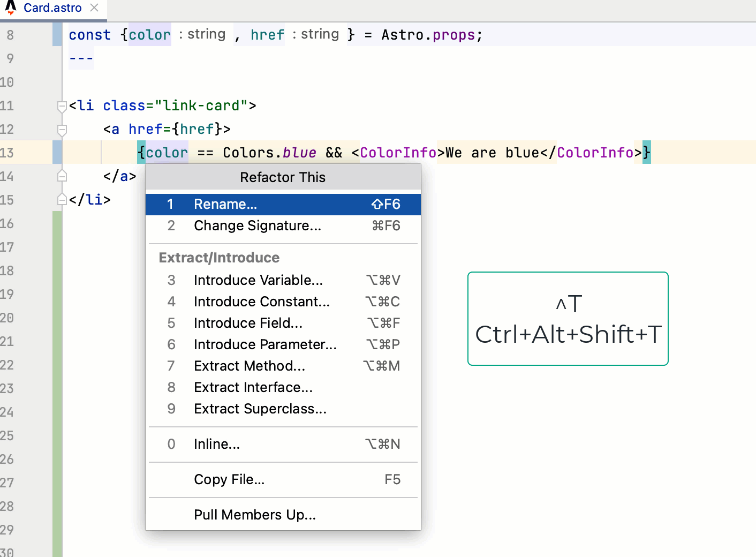Select Change Signature in the refactor menu
The image size is (756, 557).
click(257, 225)
